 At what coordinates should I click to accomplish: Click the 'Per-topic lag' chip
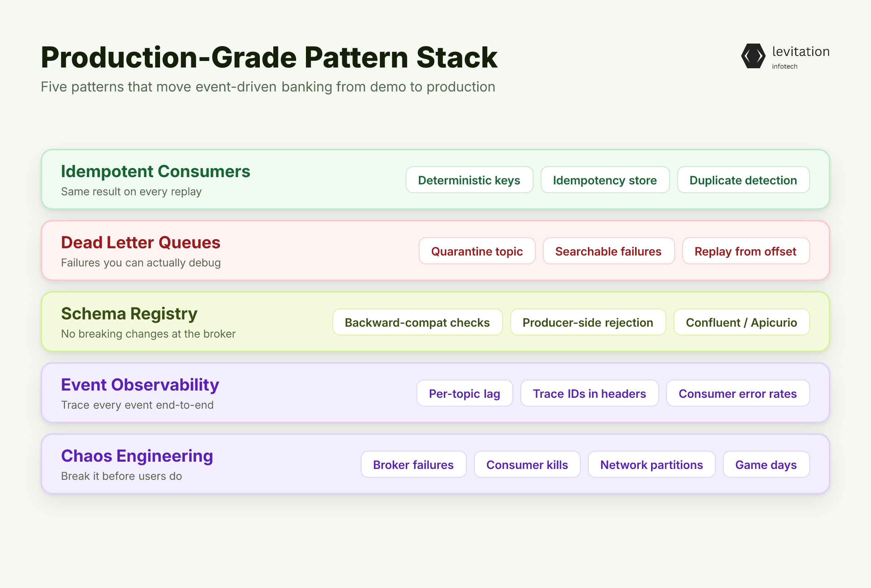click(x=465, y=393)
